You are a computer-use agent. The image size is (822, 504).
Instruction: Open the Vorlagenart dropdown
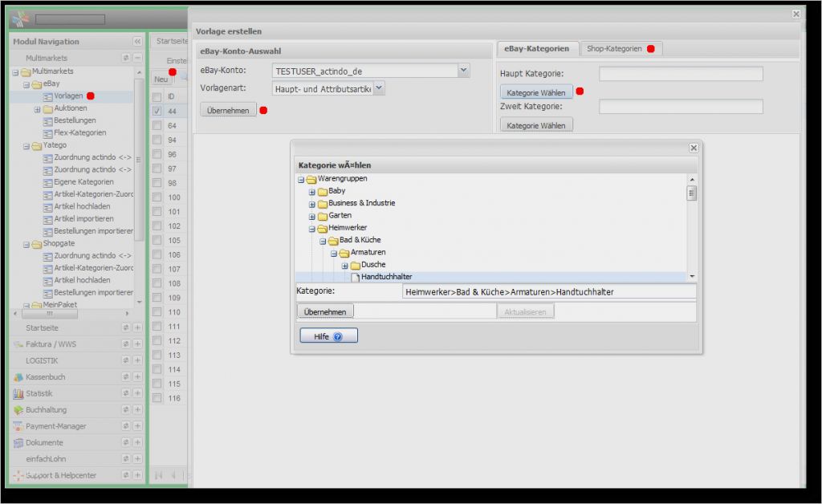click(379, 88)
